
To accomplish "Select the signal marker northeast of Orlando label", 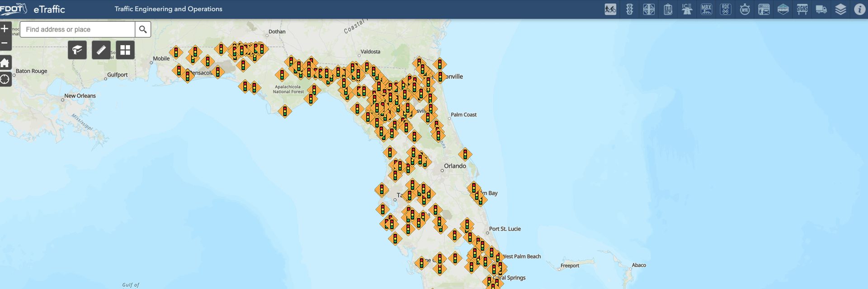I will pyautogui.click(x=465, y=154).
